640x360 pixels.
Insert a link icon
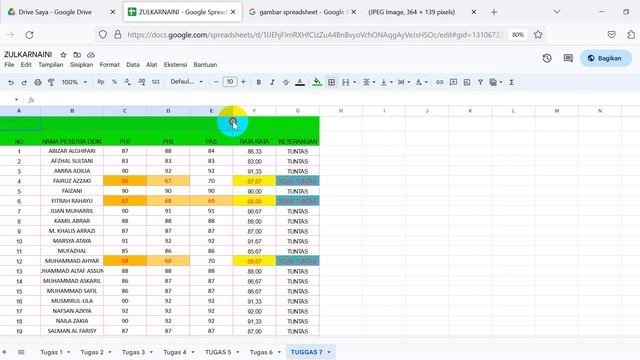click(439, 82)
